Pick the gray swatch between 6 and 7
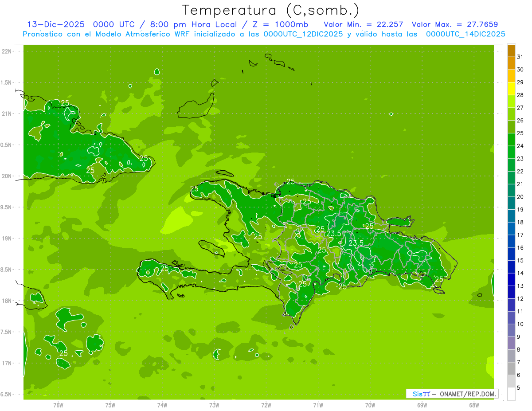This screenshot has width=532, height=411. click(511, 369)
